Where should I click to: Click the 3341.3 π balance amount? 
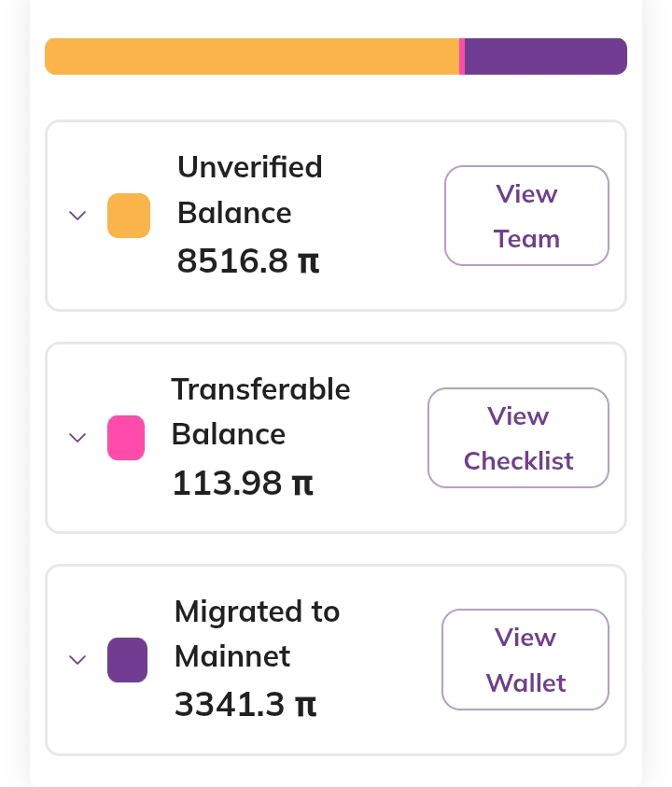pyautogui.click(x=245, y=705)
